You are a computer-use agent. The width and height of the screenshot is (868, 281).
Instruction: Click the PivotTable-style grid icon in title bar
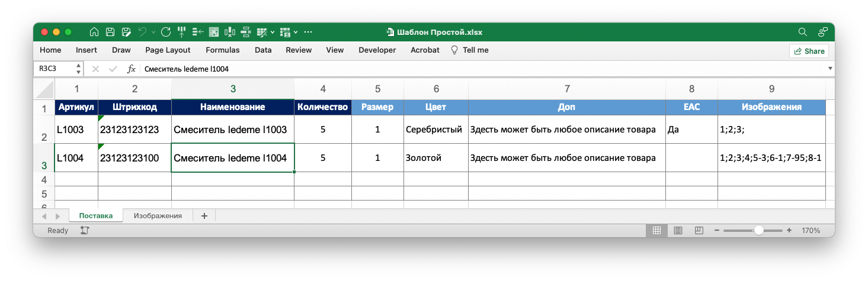214,32
